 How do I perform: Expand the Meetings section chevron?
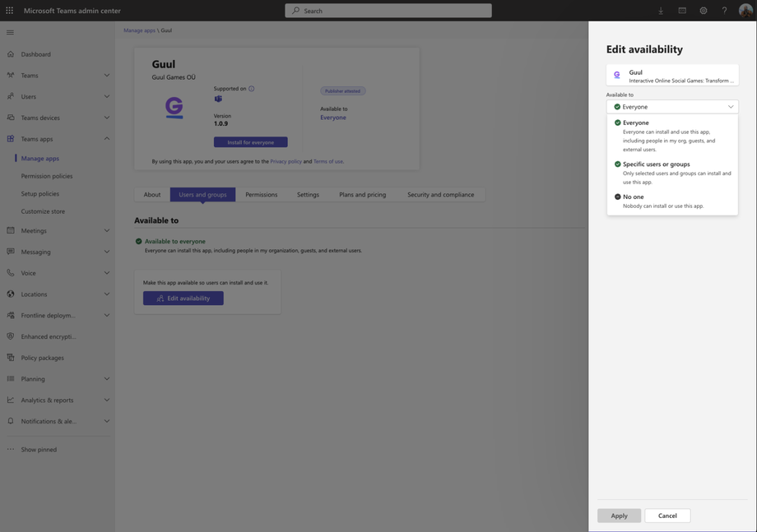107,230
